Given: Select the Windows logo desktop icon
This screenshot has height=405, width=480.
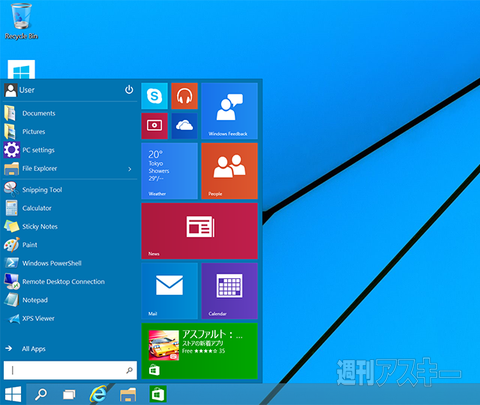Looking at the screenshot, I should pos(21,69).
